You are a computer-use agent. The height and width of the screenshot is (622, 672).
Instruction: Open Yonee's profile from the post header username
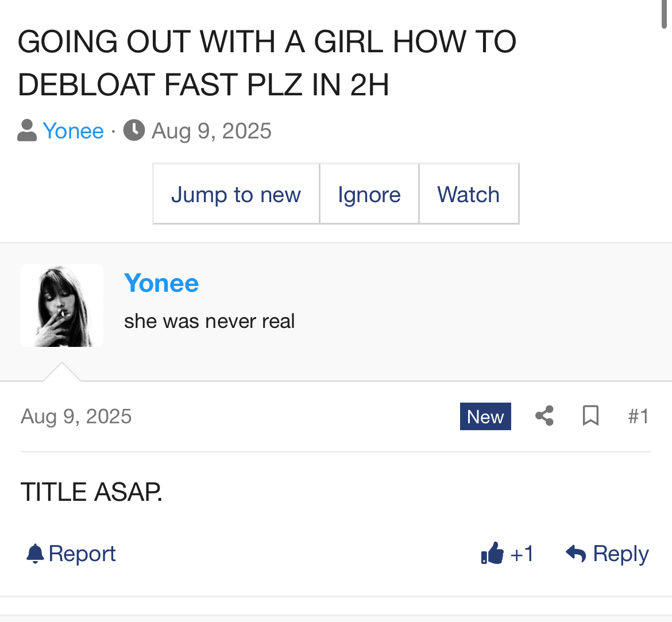[161, 283]
